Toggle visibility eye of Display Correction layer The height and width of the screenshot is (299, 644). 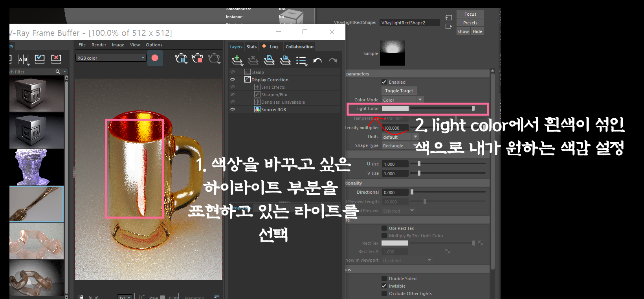(x=233, y=79)
